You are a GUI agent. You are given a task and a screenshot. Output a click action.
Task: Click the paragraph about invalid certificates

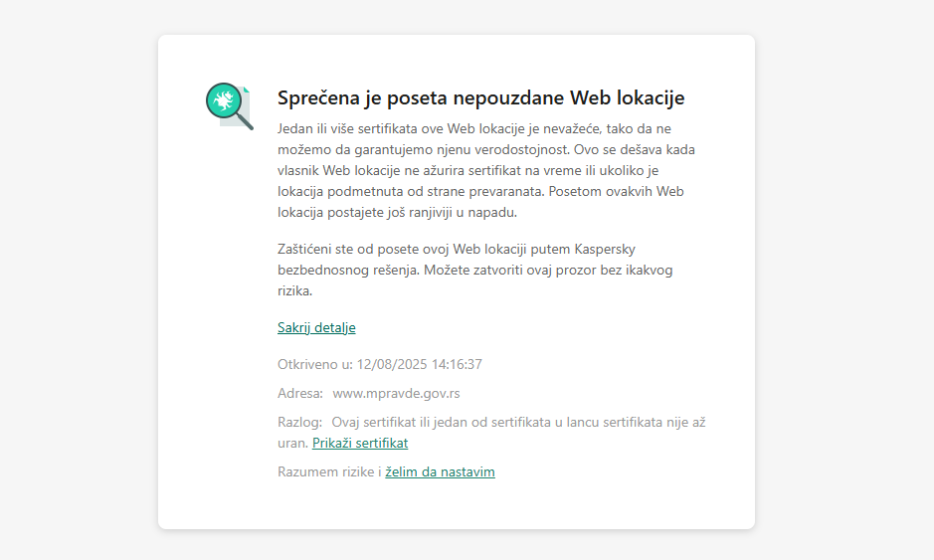coord(485,170)
